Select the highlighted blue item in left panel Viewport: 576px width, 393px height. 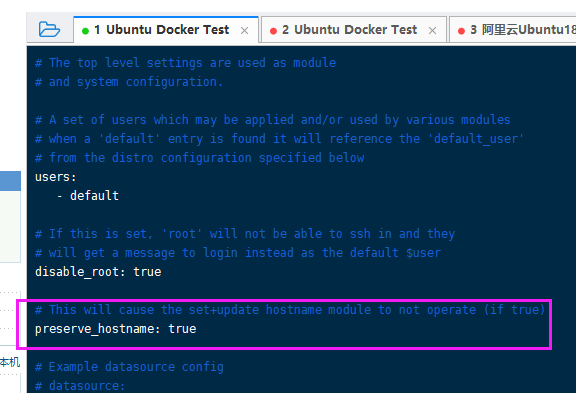pos(10,181)
